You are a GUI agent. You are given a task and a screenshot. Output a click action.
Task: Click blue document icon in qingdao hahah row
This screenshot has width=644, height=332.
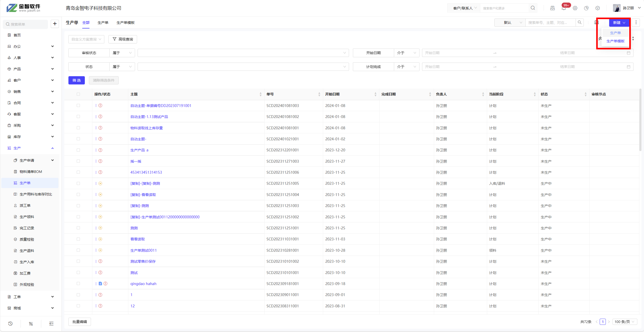pyautogui.click(x=100, y=284)
